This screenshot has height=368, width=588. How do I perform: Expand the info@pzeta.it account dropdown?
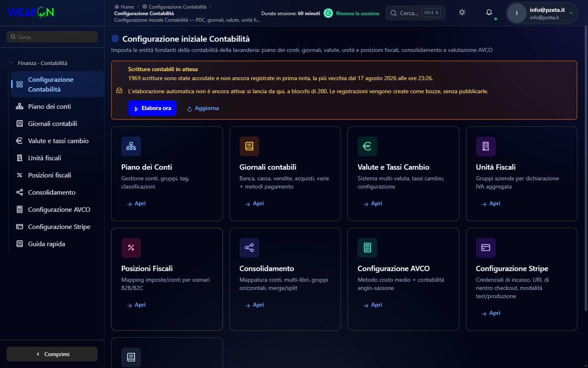[542, 13]
